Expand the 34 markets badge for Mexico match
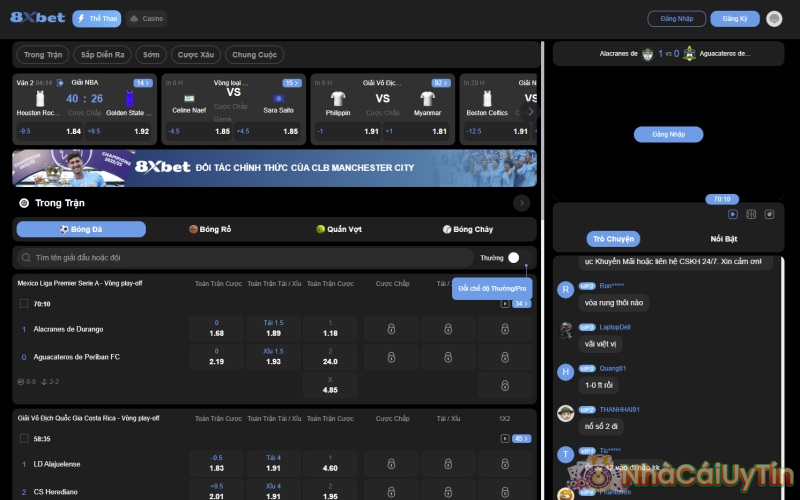Image resolution: width=800 pixels, height=500 pixels. [521, 303]
